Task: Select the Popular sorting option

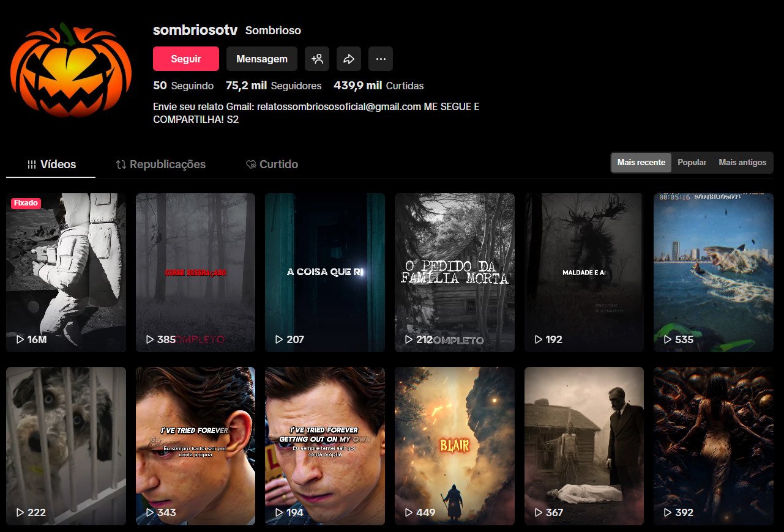Action: click(x=692, y=162)
